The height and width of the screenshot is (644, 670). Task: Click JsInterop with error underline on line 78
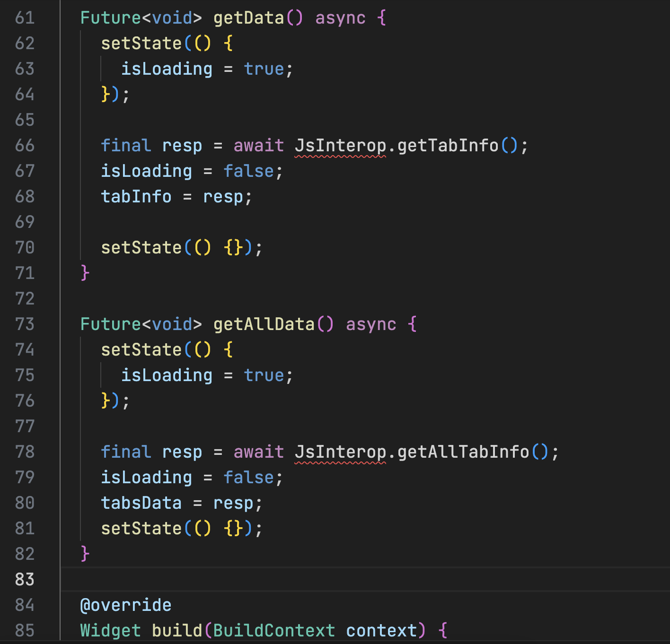pyautogui.click(x=340, y=452)
